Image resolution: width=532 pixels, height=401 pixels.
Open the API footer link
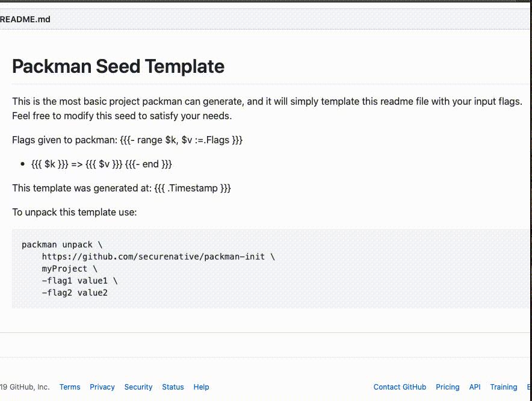[x=475, y=387]
